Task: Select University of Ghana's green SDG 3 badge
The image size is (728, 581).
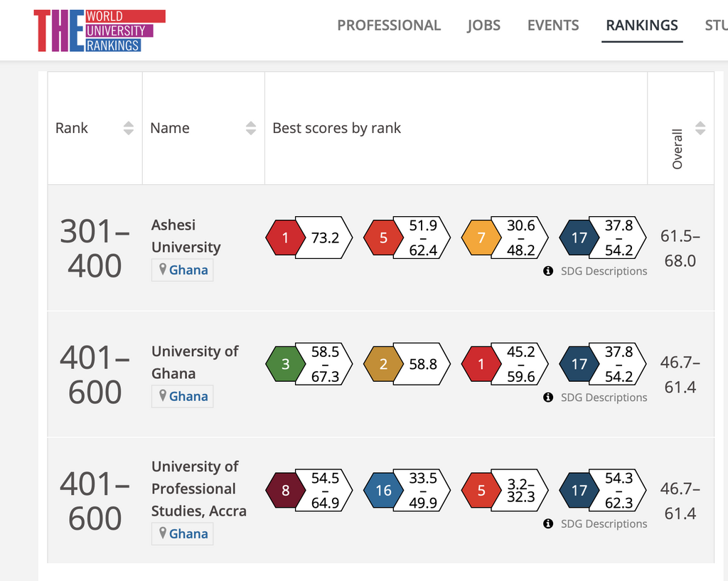Action: [286, 364]
